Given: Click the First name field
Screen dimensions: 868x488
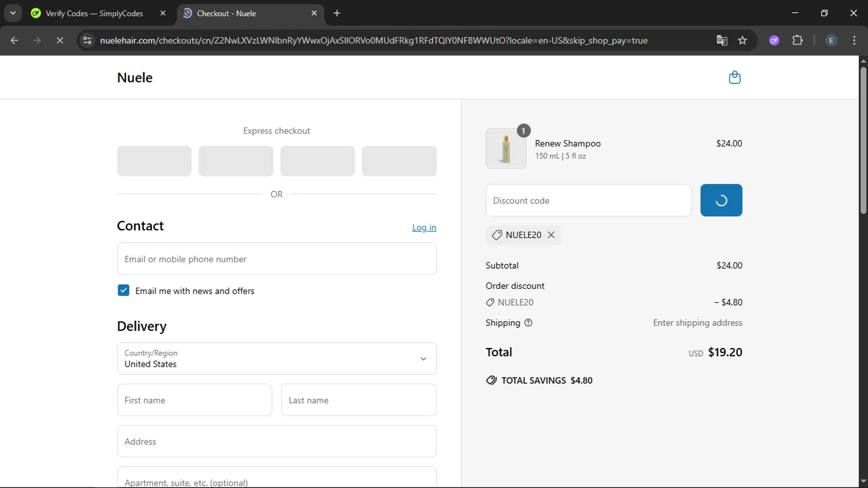Looking at the screenshot, I should (x=194, y=400).
